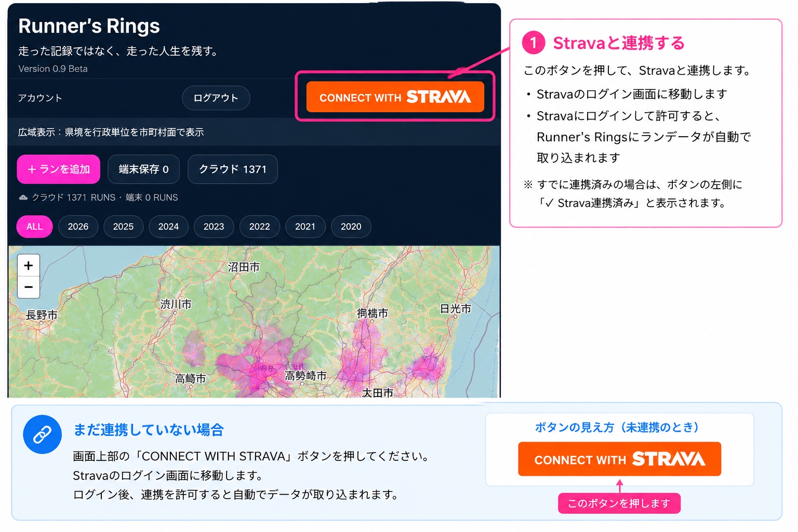Click the まだ連携していない場合 heading
The width and height of the screenshot is (798, 532).
pyautogui.click(x=149, y=430)
